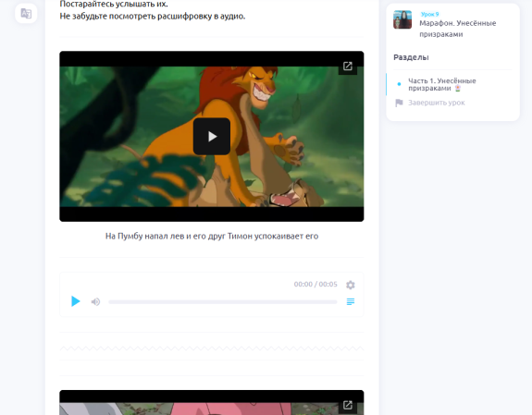Click lesson title Марафон. Унесённые призраками
Screen dimensions: 532x415
(457, 29)
